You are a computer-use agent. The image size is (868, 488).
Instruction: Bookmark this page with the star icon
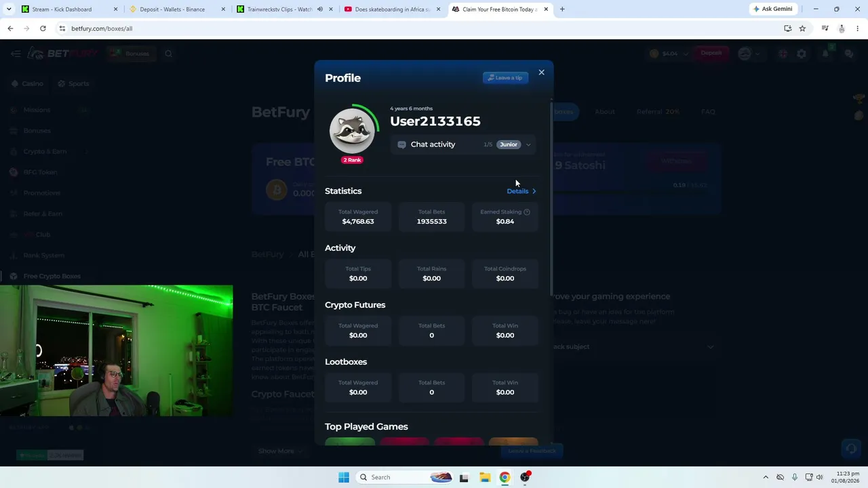[802, 28]
